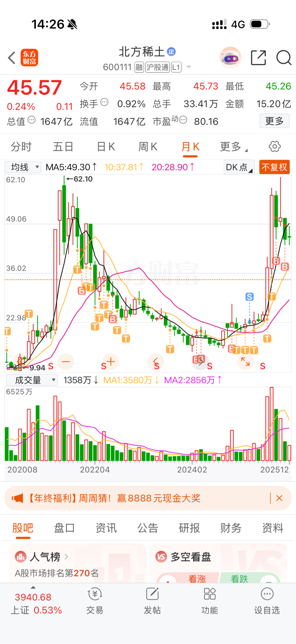Tap the 人气榜 chart icon
The height and width of the screenshot is (644, 296).
coord(20,557)
